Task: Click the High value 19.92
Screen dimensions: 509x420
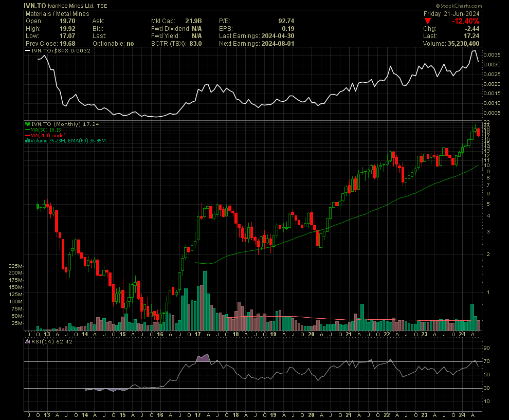Action: click(x=67, y=29)
